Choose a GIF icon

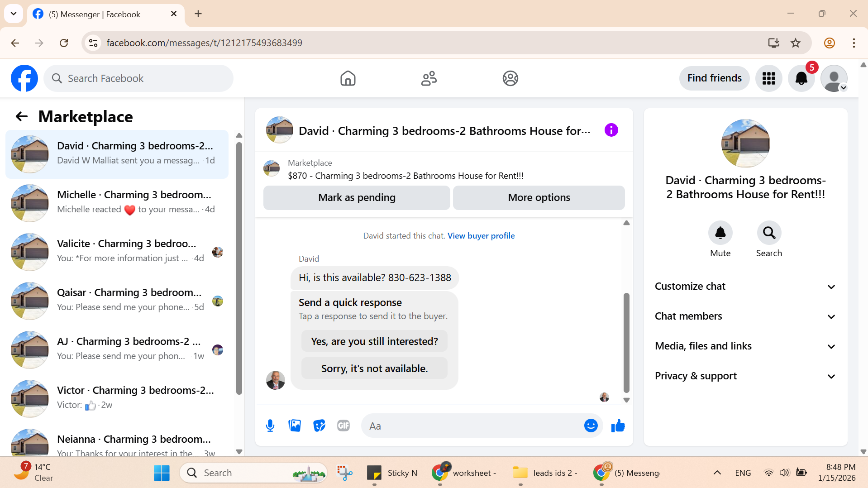pyautogui.click(x=343, y=426)
